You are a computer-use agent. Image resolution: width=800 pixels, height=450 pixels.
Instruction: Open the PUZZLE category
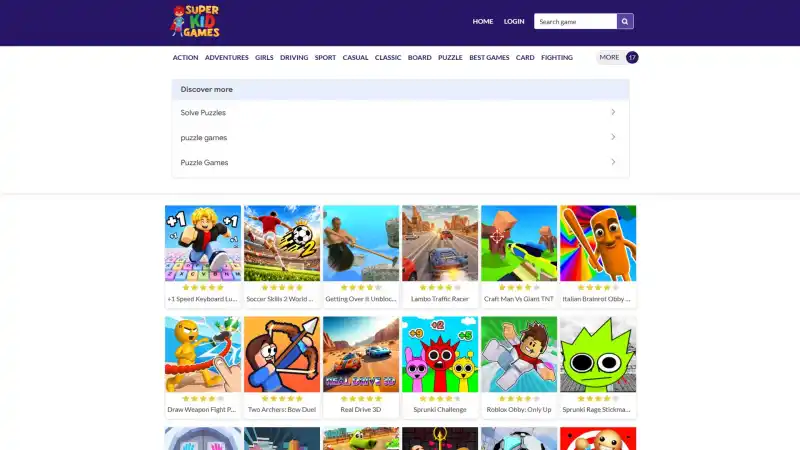(450, 58)
